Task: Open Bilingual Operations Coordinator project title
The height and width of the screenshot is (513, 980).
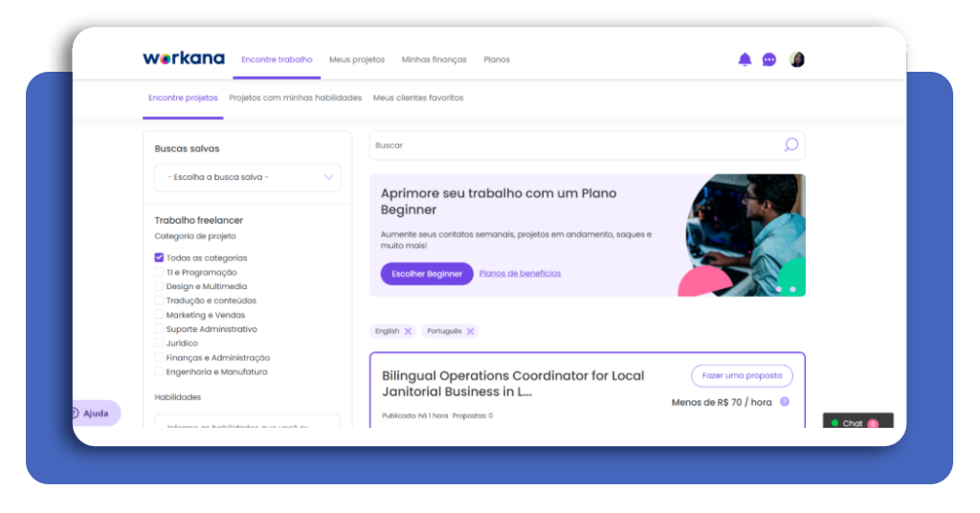Action: (513, 384)
